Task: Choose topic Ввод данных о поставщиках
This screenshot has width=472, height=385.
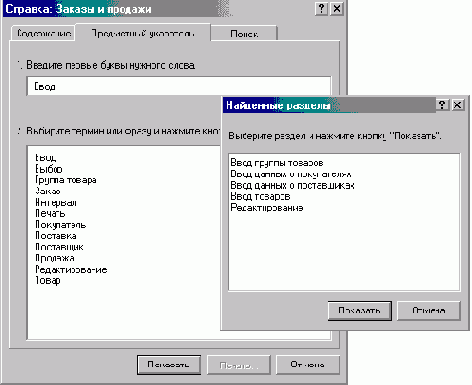Action: tap(292, 185)
